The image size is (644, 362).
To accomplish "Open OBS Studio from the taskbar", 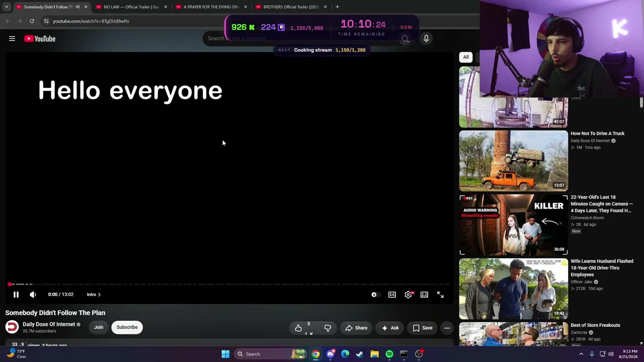I will pos(419,354).
